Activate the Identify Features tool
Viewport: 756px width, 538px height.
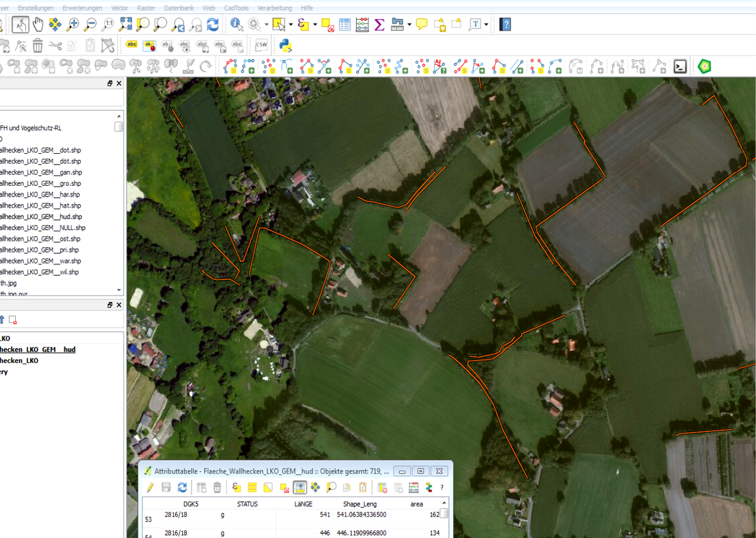coord(237,25)
